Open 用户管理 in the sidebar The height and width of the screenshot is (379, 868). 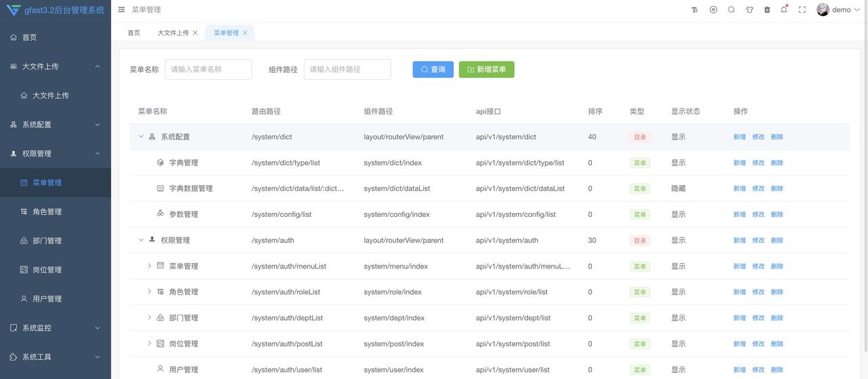(56, 299)
